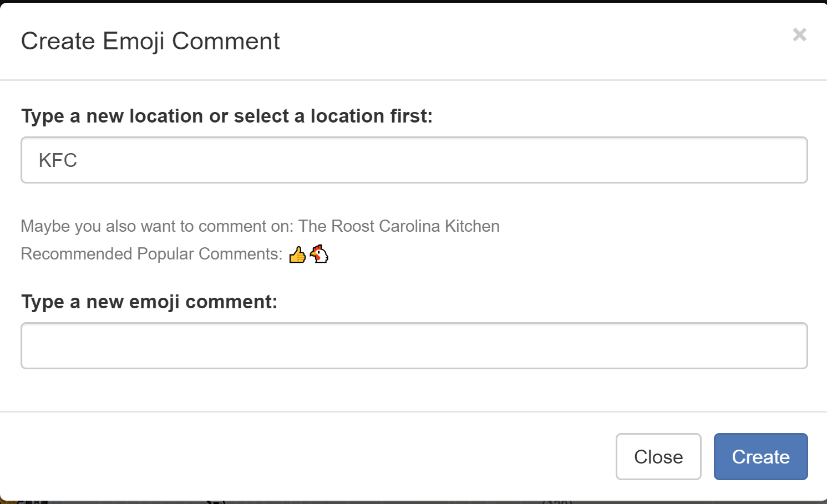Screen dimensions: 827x504
Task: Submit with the blue Create button
Action: point(760,456)
